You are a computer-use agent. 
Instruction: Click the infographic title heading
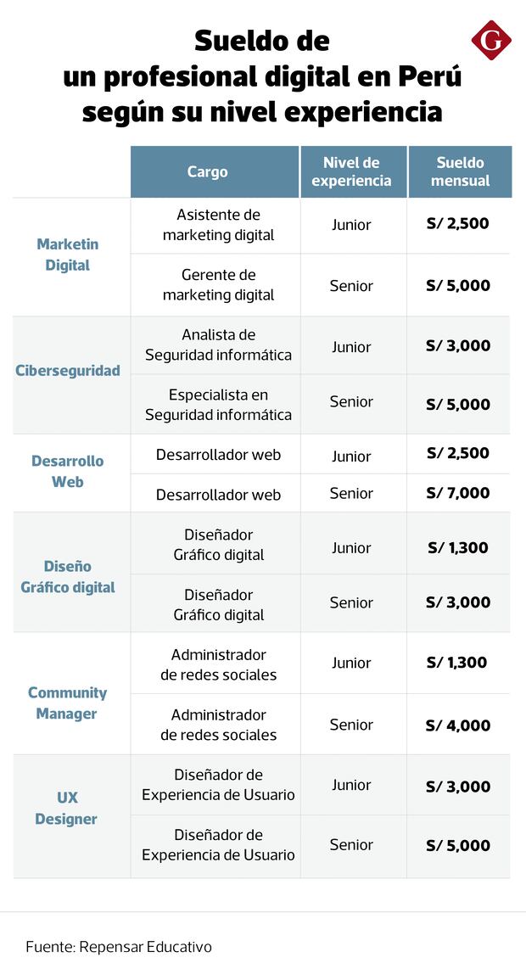262,76
